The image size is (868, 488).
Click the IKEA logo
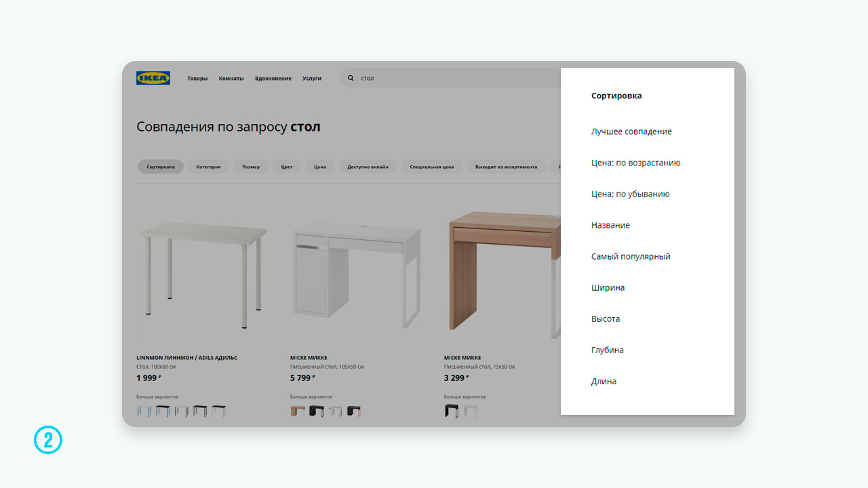click(x=153, y=78)
